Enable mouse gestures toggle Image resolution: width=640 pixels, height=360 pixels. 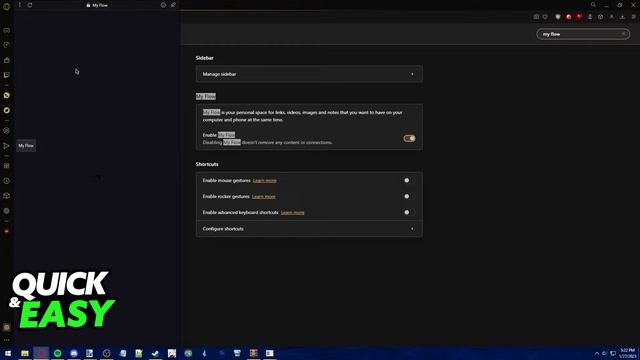tap(409, 180)
